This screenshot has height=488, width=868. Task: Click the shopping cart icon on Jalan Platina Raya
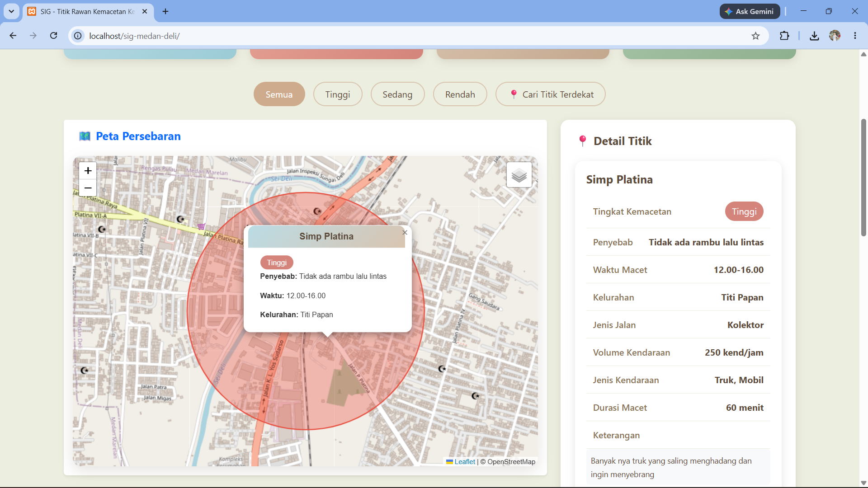201,226
